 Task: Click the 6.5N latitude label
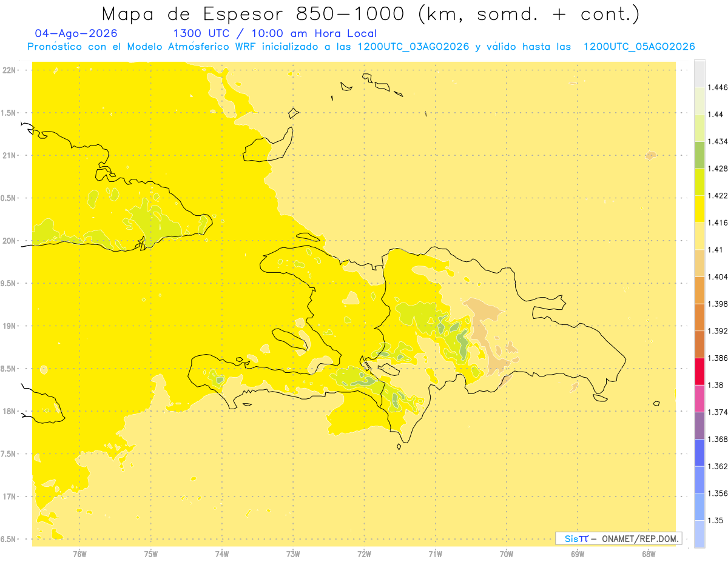[9, 539]
